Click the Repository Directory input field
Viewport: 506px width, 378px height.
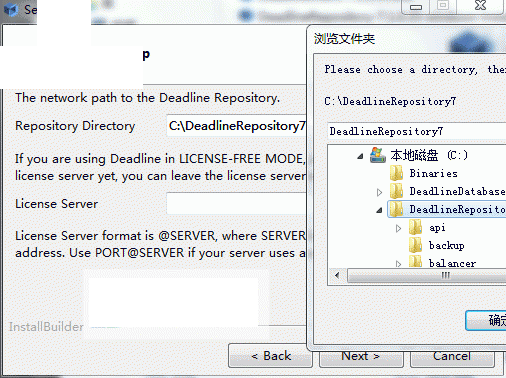(237, 126)
